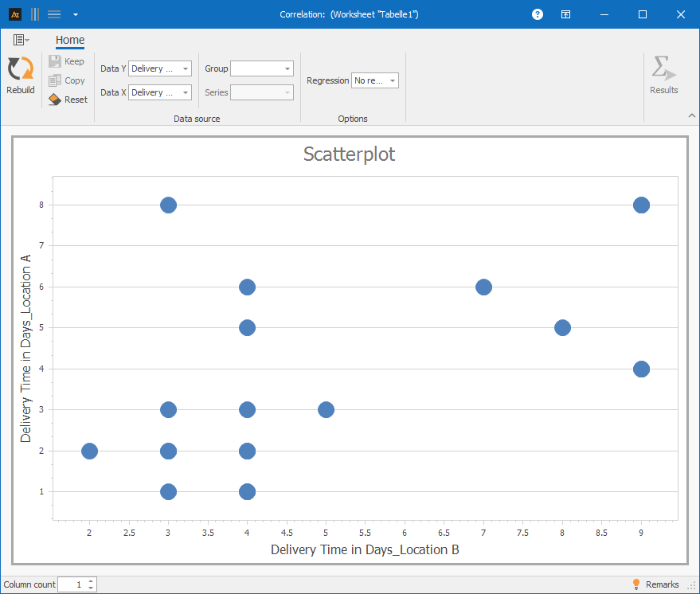This screenshot has width=700, height=594.
Task: Select the Home ribbon tab
Action: click(x=70, y=41)
